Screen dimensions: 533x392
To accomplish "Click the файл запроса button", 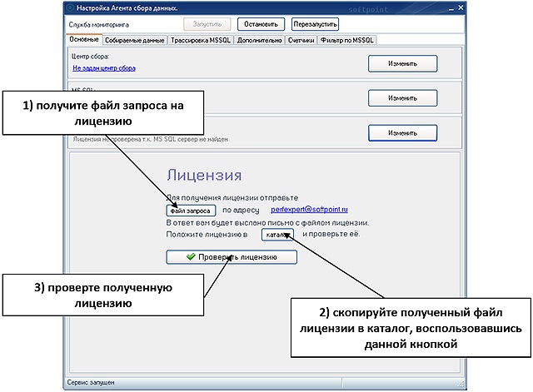I will pos(191,211).
